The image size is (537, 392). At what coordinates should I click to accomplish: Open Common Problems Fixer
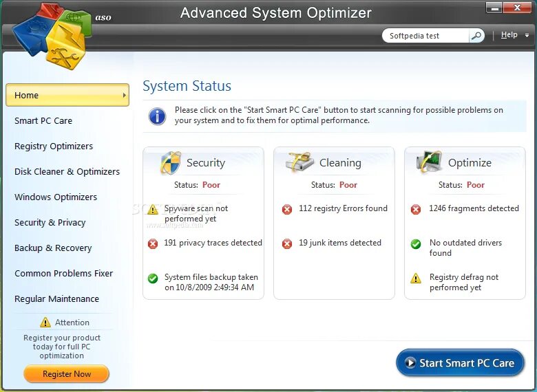tap(64, 273)
